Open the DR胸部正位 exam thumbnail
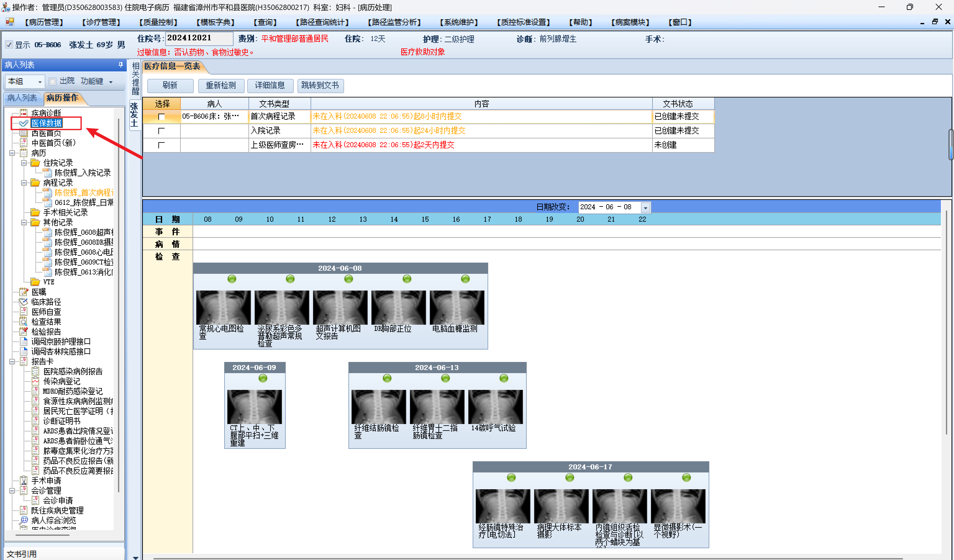The image size is (954, 560). point(398,307)
